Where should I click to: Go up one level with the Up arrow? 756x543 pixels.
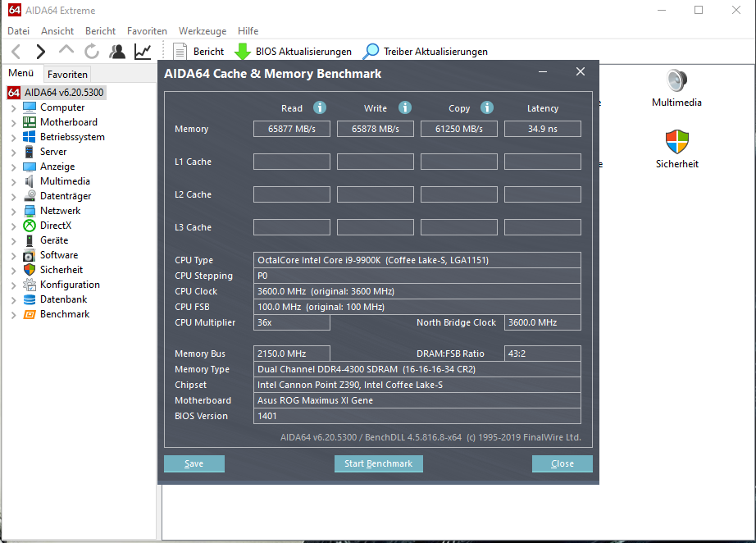pyautogui.click(x=66, y=50)
